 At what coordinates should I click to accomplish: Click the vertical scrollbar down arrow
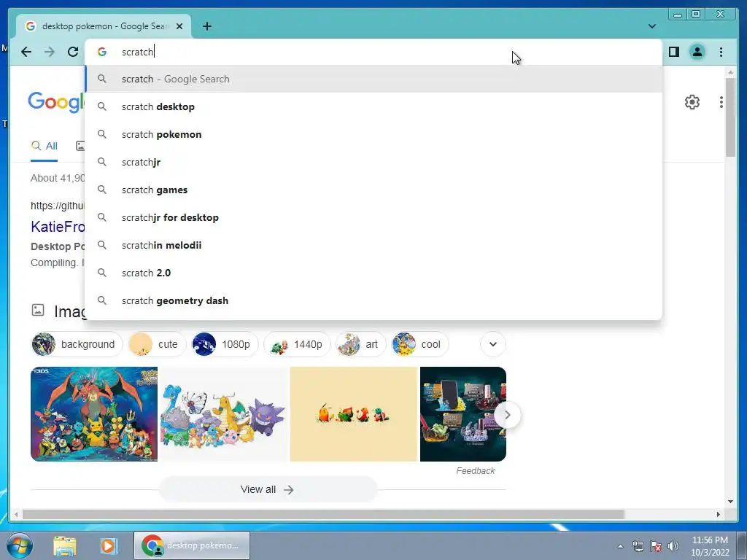click(x=730, y=502)
